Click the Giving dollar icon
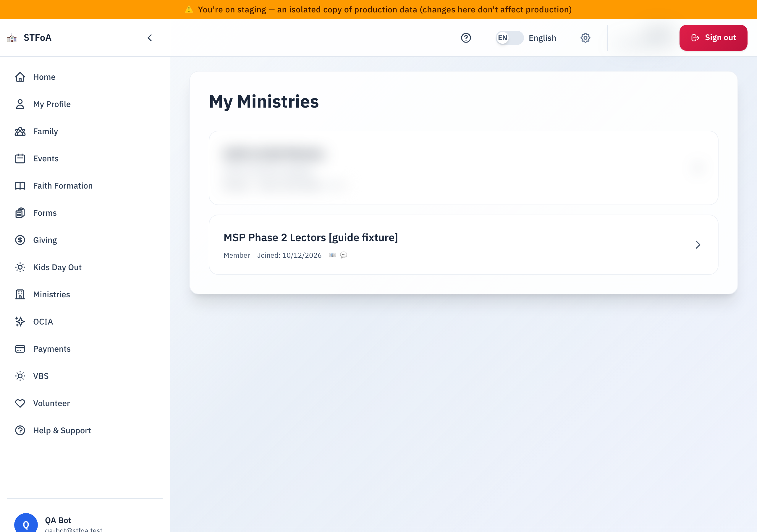The image size is (757, 532). tap(20, 240)
